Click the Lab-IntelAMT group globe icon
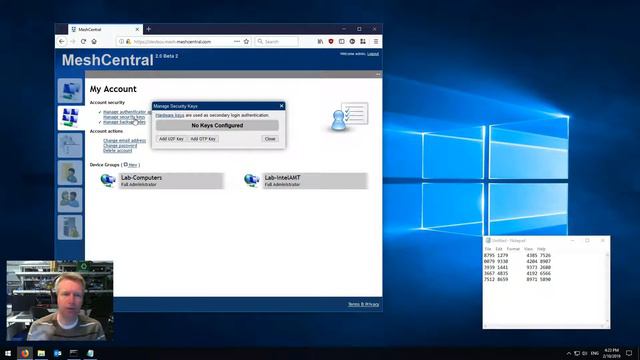The image size is (640, 360). pyautogui.click(x=251, y=180)
